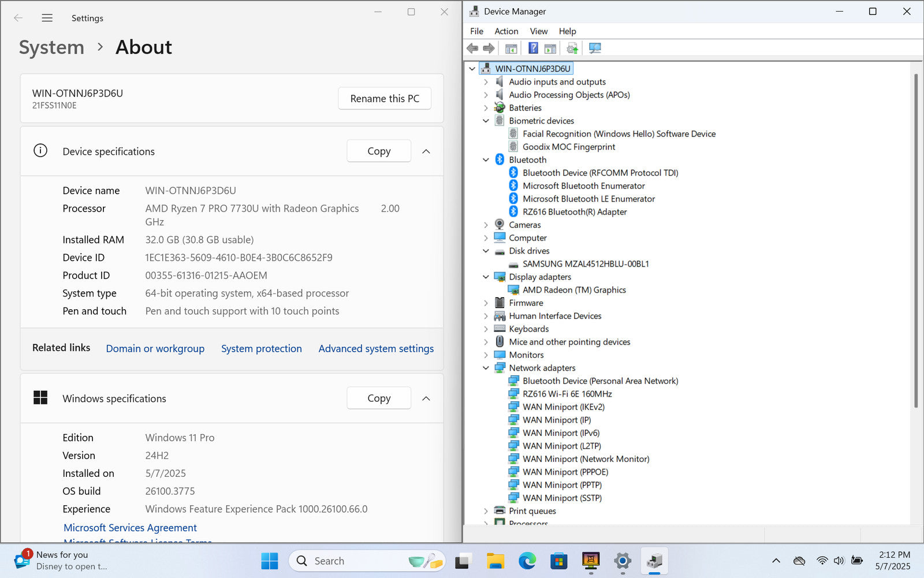This screenshot has height=578, width=924.
Task: Select RZ616 Wi-Fi 6E 160MHz adapter
Action: click(567, 394)
